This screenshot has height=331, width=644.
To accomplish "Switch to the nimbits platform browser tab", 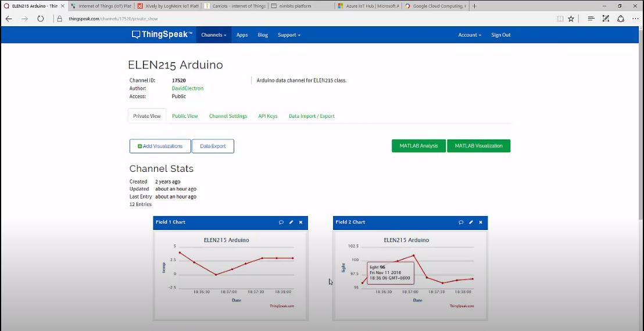I will [x=301, y=6].
